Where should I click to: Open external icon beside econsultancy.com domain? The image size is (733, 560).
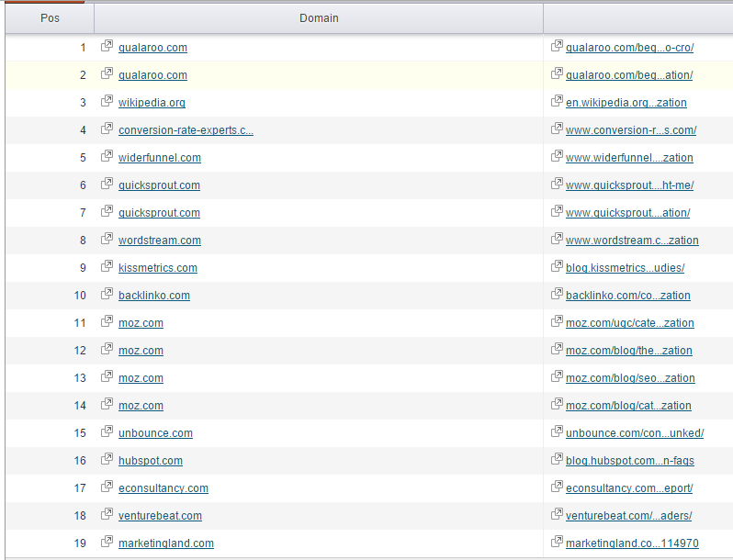click(x=107, y=487)
